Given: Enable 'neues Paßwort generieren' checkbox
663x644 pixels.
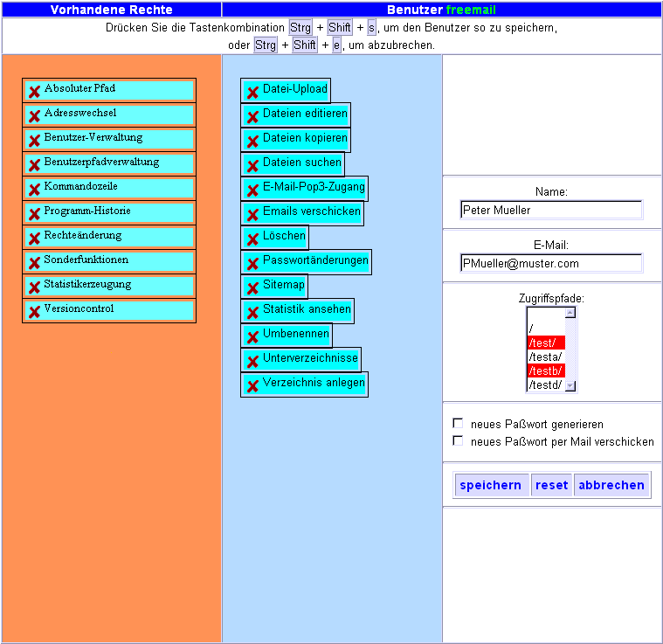Looking at the screenshot, I should coord(458,424).
